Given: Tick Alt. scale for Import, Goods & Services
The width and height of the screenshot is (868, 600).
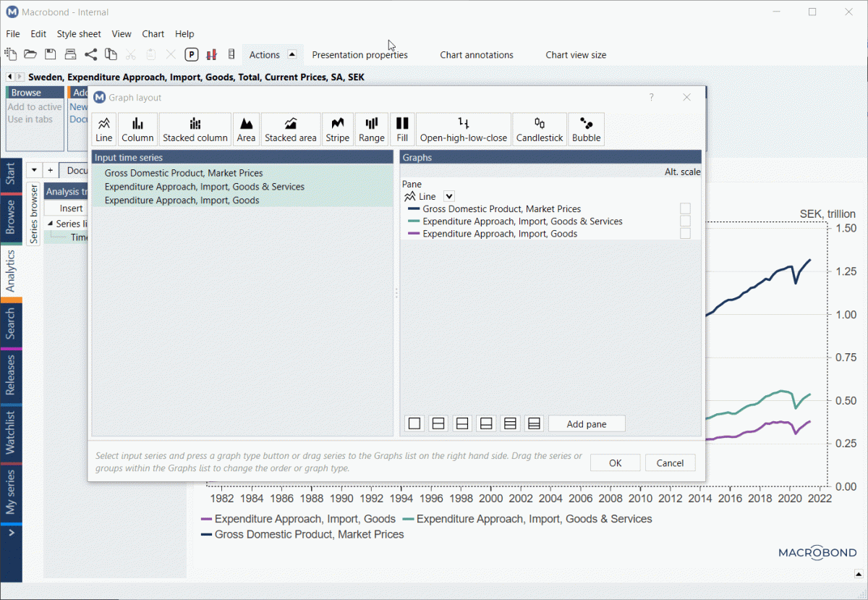Looking at the screenshot, I should (x=685, y=221).
